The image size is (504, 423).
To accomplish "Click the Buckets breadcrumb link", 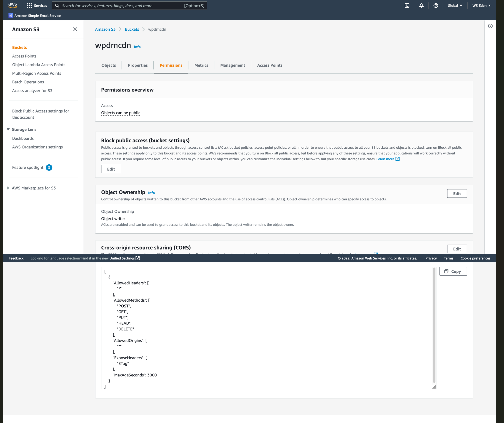I will [132, 29].
